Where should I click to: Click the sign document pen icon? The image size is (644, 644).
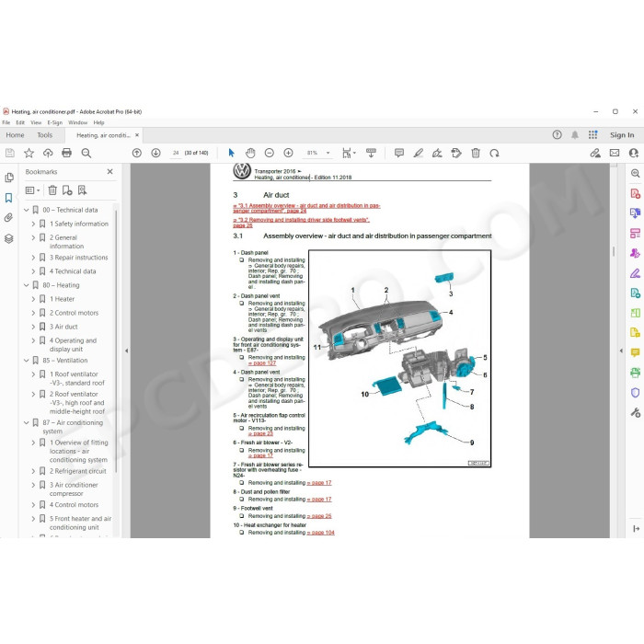point(437,154)
